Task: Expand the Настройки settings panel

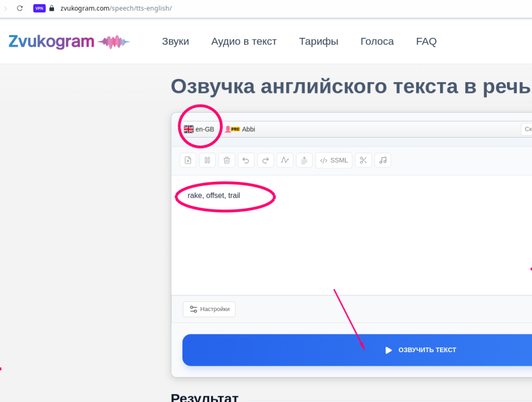Action: click(209, 309)
